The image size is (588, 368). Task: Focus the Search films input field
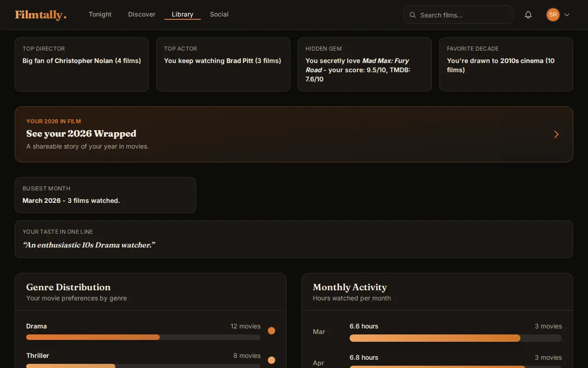pyautogui.click(x=458, y=15)
